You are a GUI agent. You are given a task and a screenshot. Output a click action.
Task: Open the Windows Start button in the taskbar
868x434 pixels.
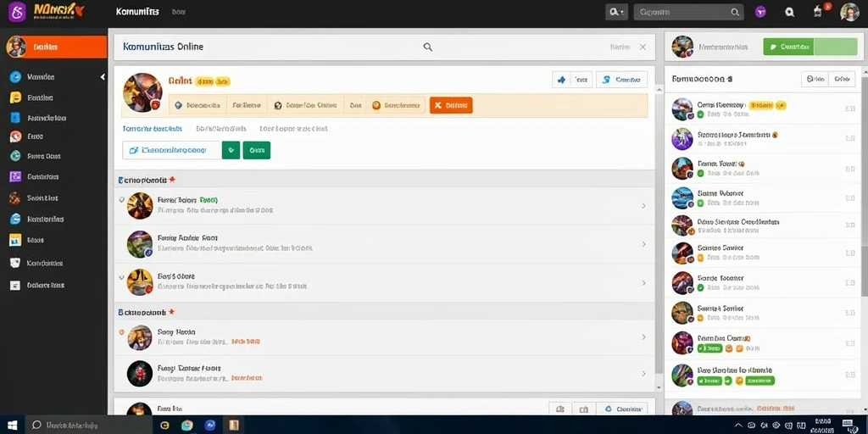pyautogui.click(x=12, y=425)
